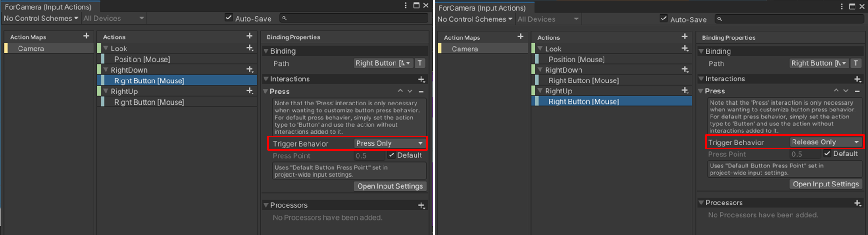
Task: Add a new action map in left window
Action: (x=86, y=36)
